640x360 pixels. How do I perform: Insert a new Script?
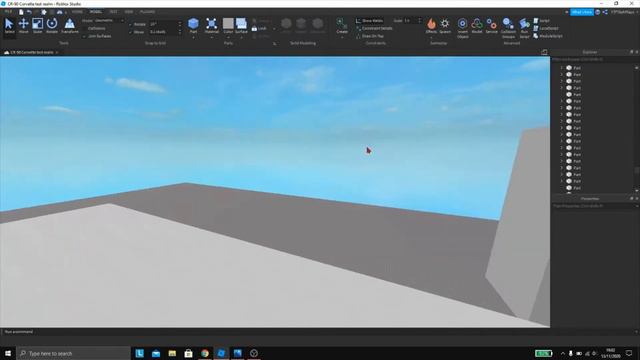click(x=541, y=20)
